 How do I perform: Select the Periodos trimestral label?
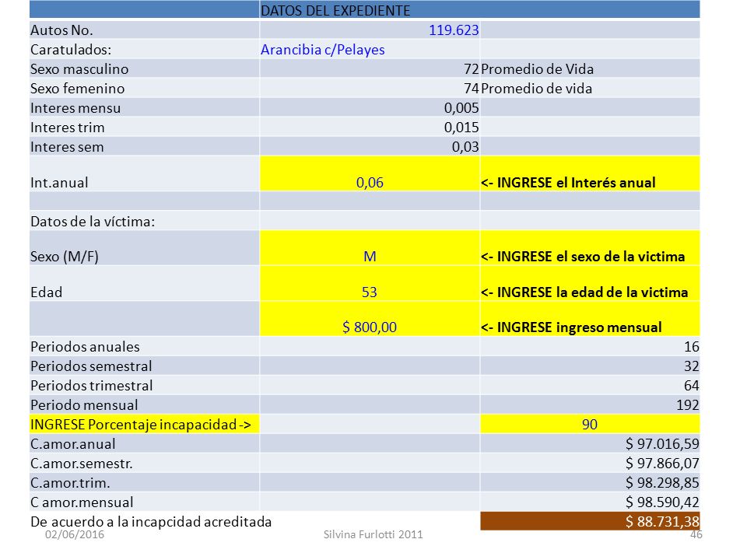(x=92, y=386)
